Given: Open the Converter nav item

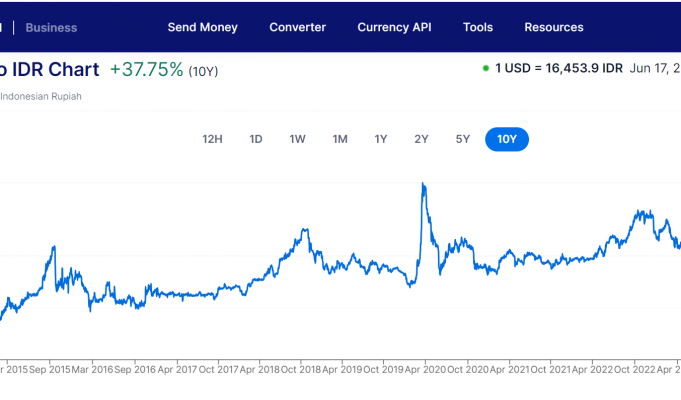Looking at the screenshot, I should point(298,27).
